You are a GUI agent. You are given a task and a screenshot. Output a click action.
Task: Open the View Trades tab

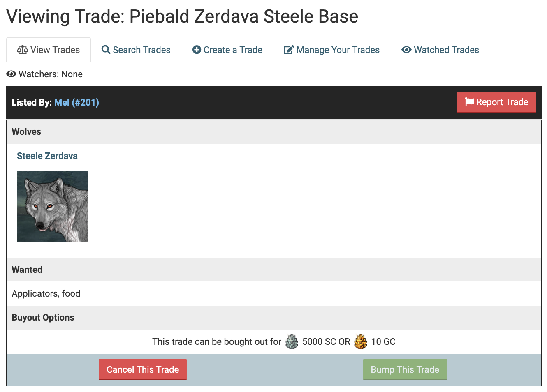[x=55, y=50]
